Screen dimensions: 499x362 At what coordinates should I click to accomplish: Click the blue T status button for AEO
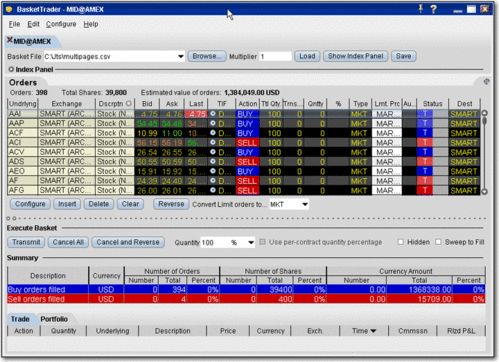(425, 171)
